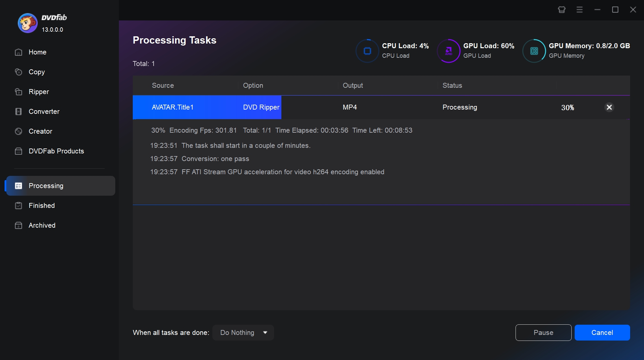Navigate to Processing section icon
The height and width of the screenshot is (360, 644).
[x=18, y=185]
